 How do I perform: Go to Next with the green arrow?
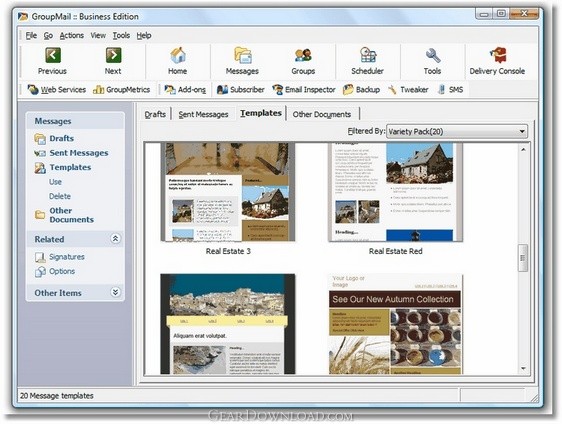113,55
